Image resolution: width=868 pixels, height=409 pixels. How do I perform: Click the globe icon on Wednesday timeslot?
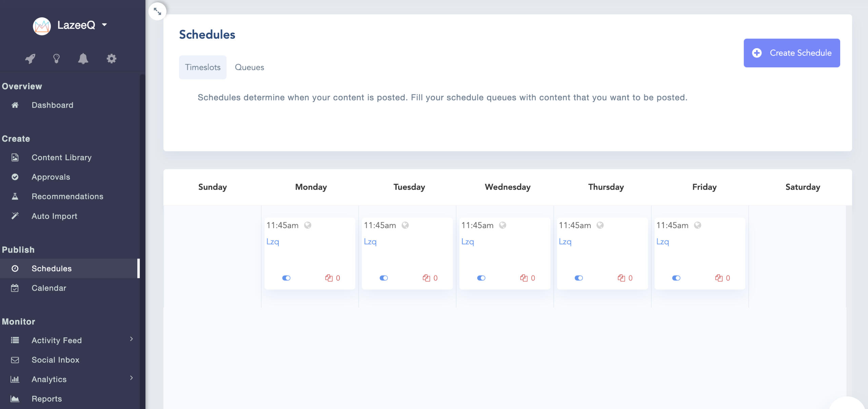click(502, 225)
